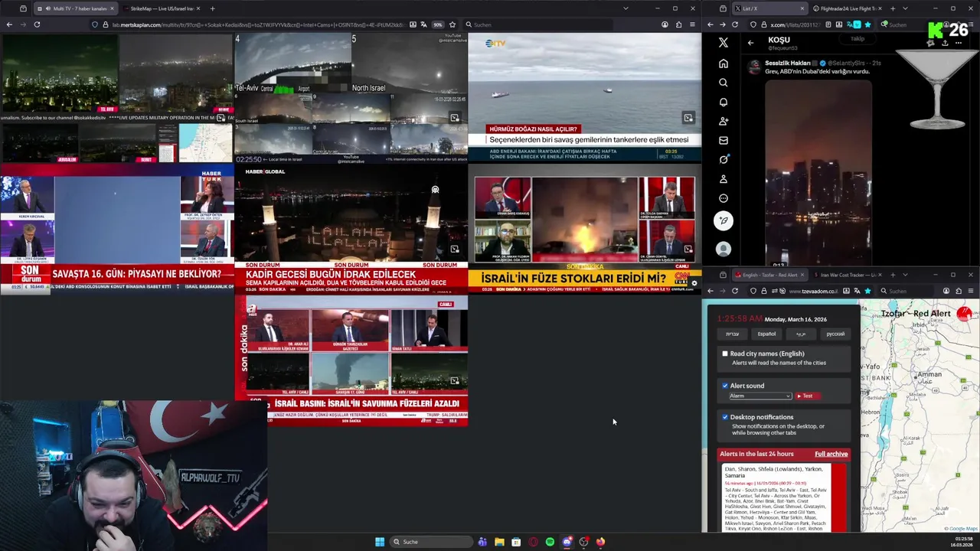Image resolution: width=980 pixels, height=551 pixels.
Task: Open Spotify from the taskbar
Action: (550, 542)
